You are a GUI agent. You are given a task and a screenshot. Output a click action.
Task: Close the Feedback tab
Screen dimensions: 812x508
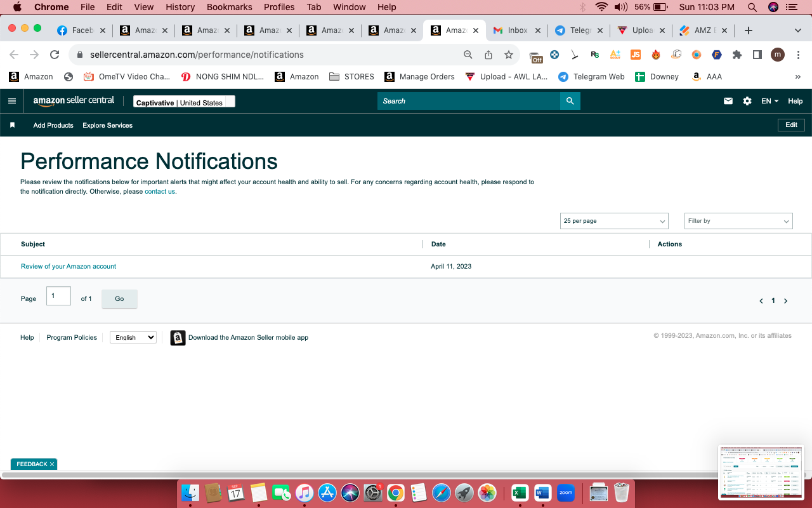52,464
